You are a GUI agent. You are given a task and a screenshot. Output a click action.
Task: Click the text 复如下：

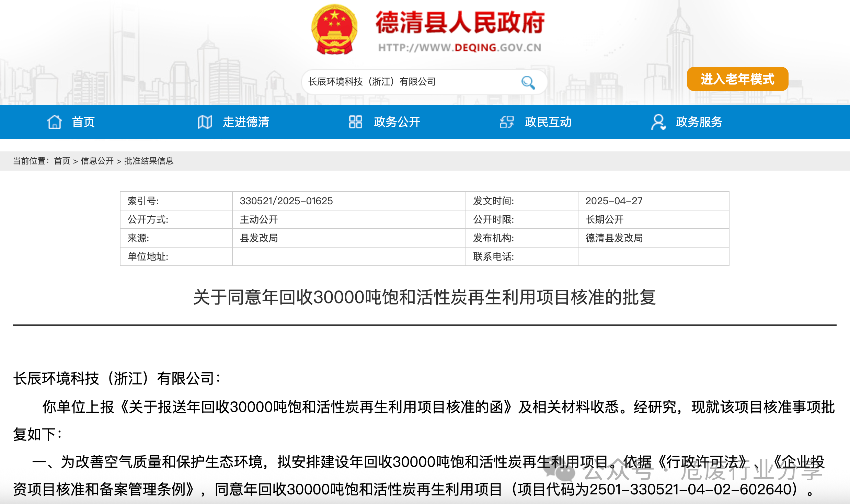[38, 435]
